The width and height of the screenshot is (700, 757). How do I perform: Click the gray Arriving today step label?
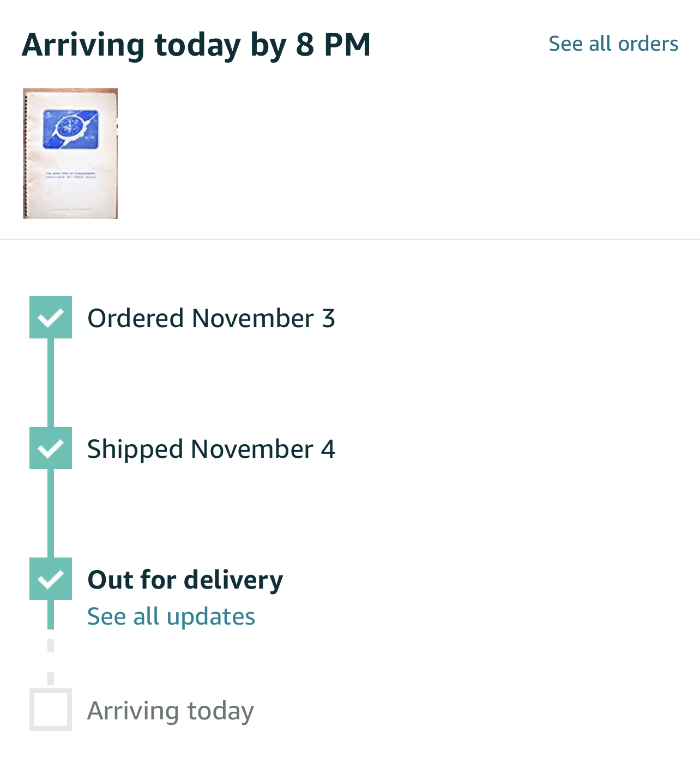click(x=171, y=711)
